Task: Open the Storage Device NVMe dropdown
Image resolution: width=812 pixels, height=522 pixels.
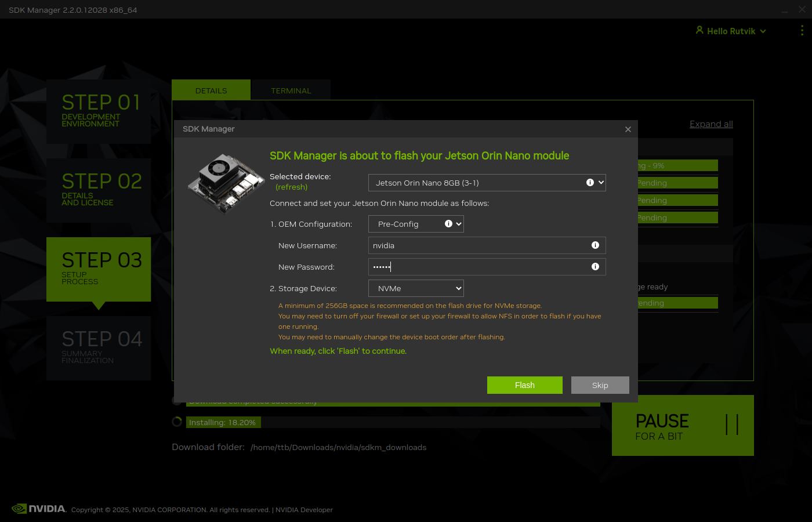Action: coord(416,288)
